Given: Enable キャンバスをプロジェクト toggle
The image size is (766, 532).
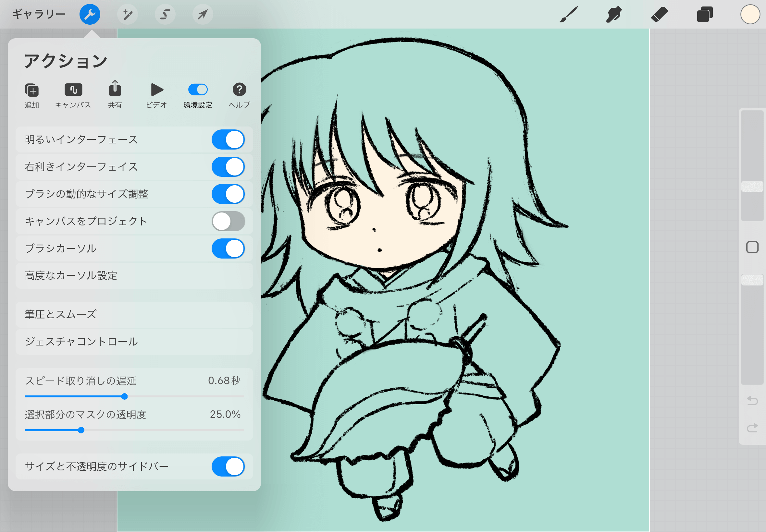Looking at the screenshot, I should [228, 221].
